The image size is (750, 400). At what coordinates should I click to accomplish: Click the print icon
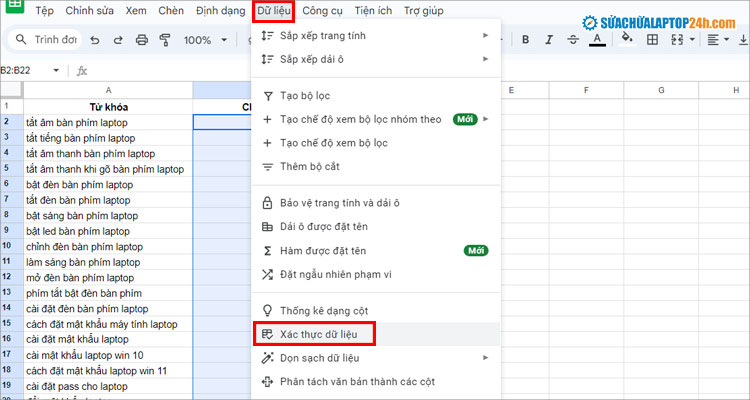(x=142, y=40)
